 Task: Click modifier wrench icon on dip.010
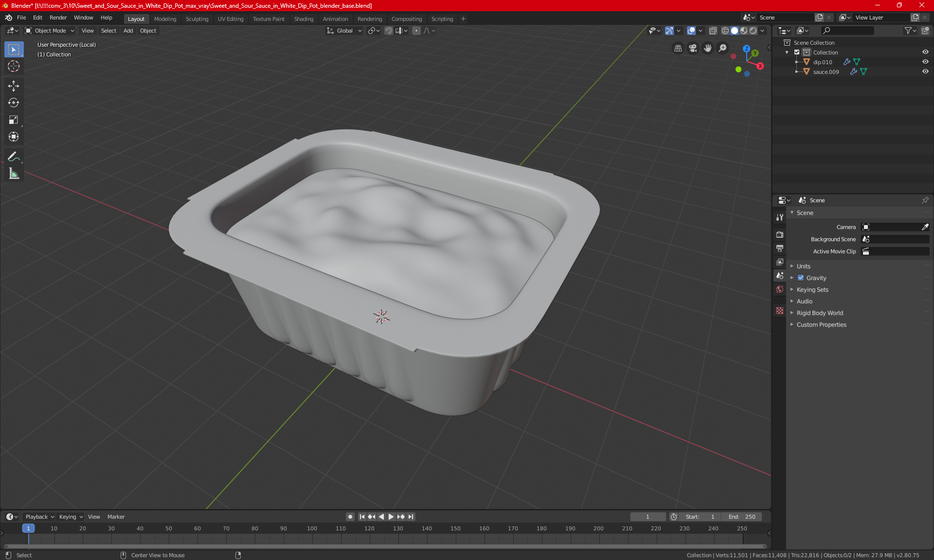tap(847, 62)
